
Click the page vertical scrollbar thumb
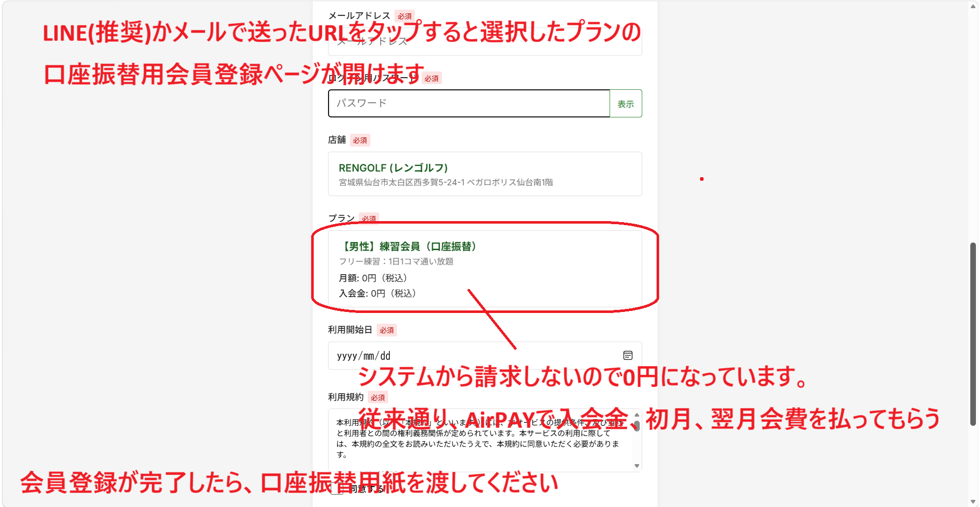pos(973,334)
